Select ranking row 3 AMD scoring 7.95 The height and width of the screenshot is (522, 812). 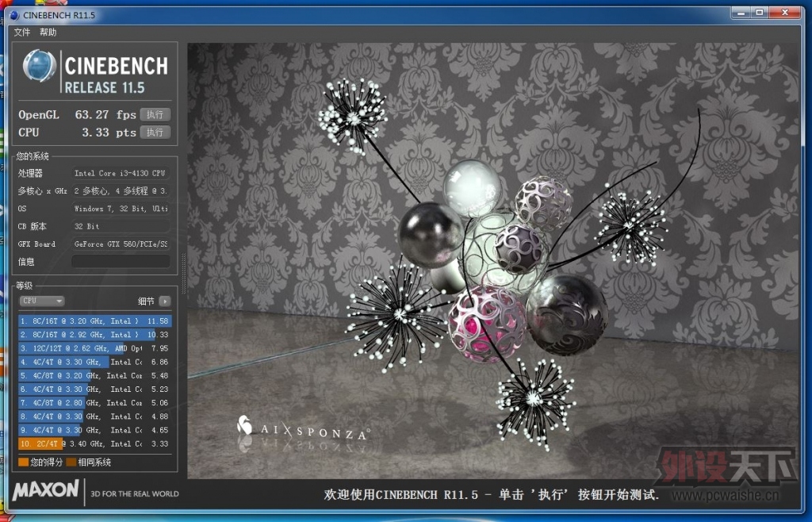tap(95, 348)
